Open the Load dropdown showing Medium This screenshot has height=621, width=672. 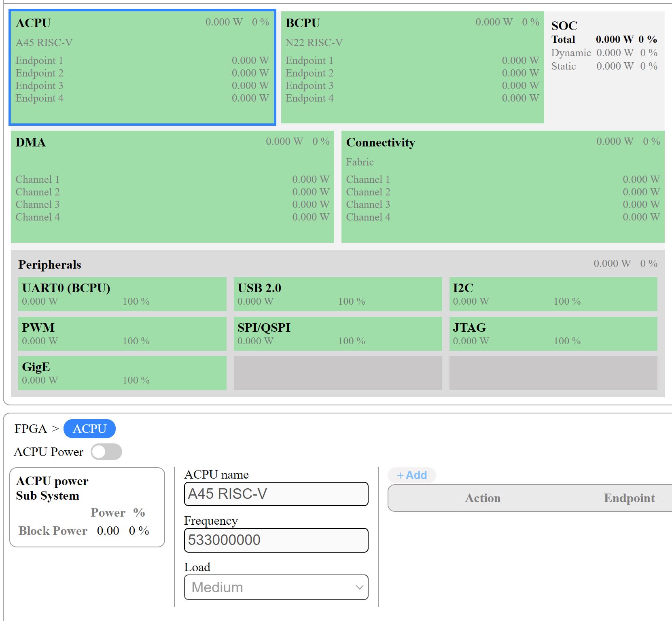tap(276, 587)
